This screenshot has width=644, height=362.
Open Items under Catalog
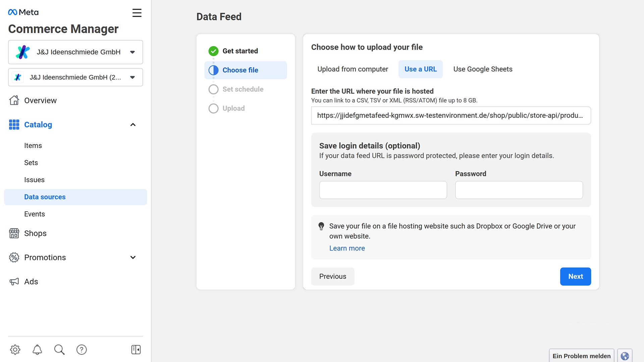pos(33,145)
